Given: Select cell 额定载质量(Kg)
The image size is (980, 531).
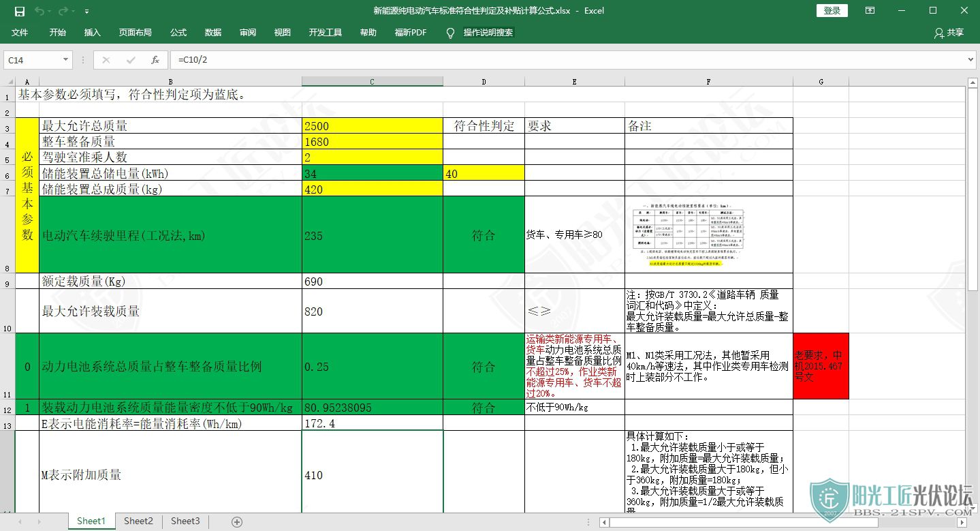Looking at the screenshot, I should click(170, 281).
